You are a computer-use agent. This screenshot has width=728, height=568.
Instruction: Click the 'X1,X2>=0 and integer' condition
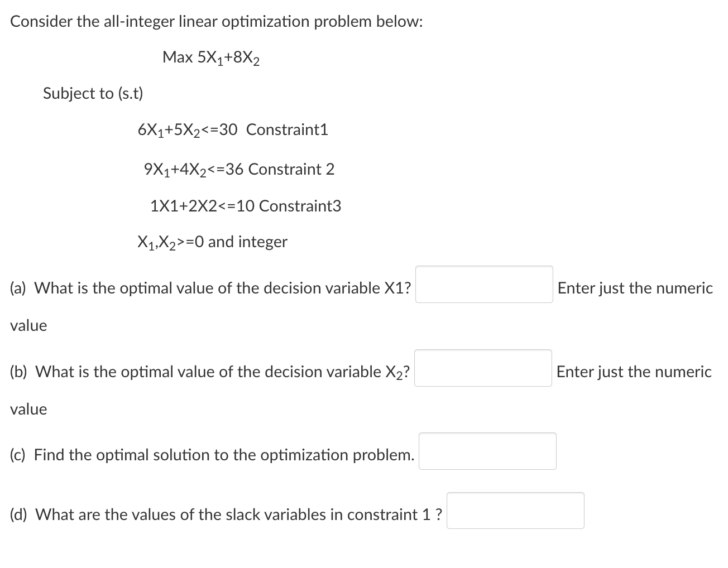(x=212, y=243)
